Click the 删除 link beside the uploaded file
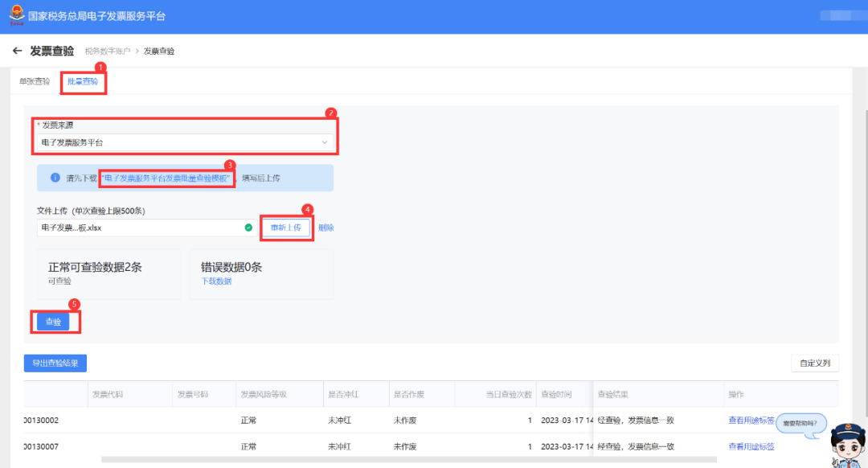Screen dimensions: 868x468 click(326, 228)
